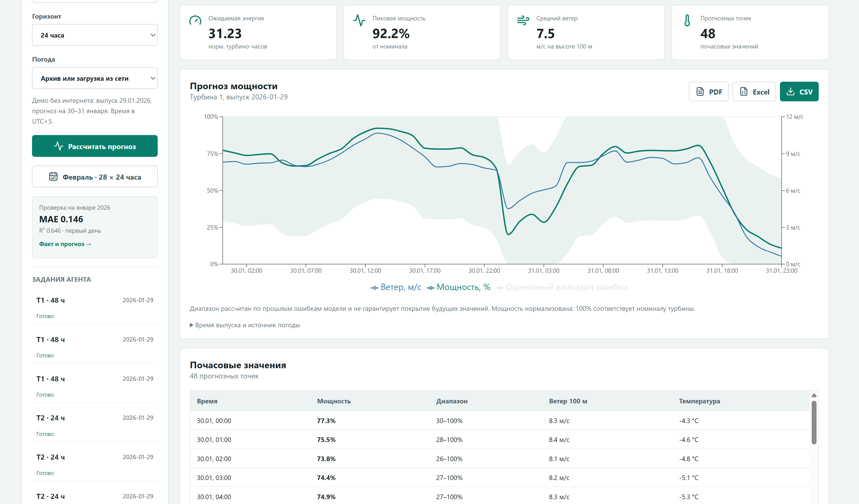The height and width of the screenshot is (504, 859).
Task: Click the Мощность column header
Action: pos(334,401)
